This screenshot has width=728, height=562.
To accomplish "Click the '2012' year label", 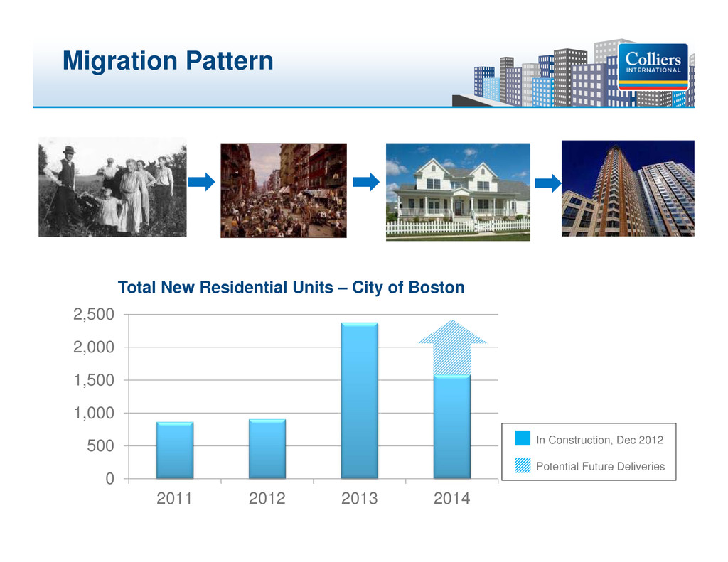I will coord(267,499).
